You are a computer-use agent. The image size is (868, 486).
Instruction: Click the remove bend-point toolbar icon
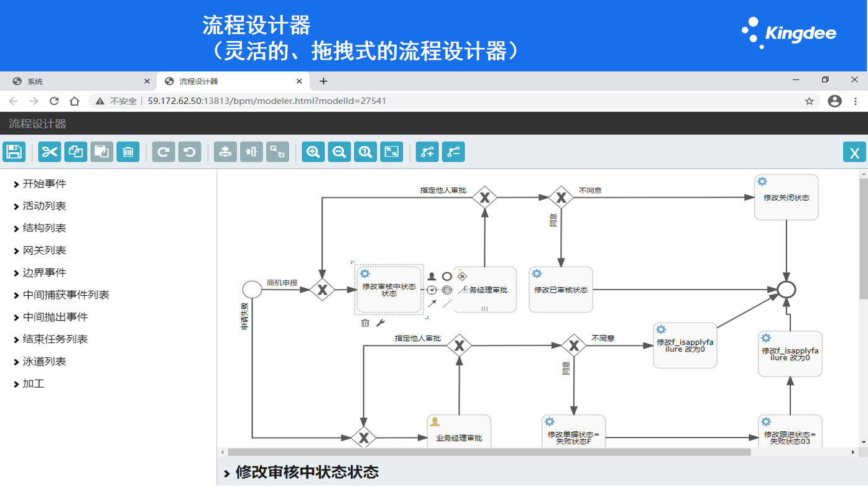tap(453, 152)
